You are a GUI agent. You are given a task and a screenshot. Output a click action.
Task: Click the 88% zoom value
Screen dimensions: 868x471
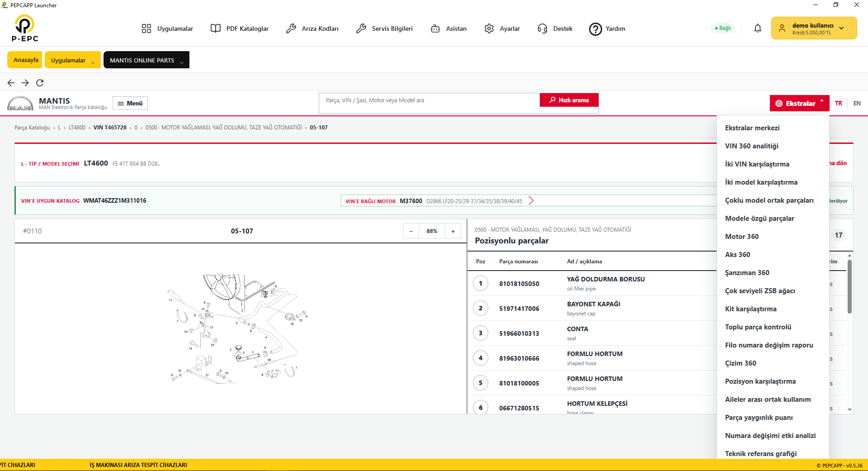click(432, 231)
